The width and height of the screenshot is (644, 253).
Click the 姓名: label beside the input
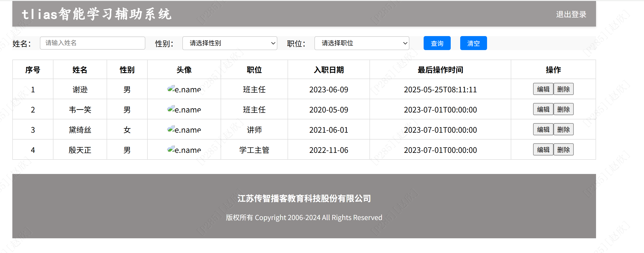tap(22, 43)
